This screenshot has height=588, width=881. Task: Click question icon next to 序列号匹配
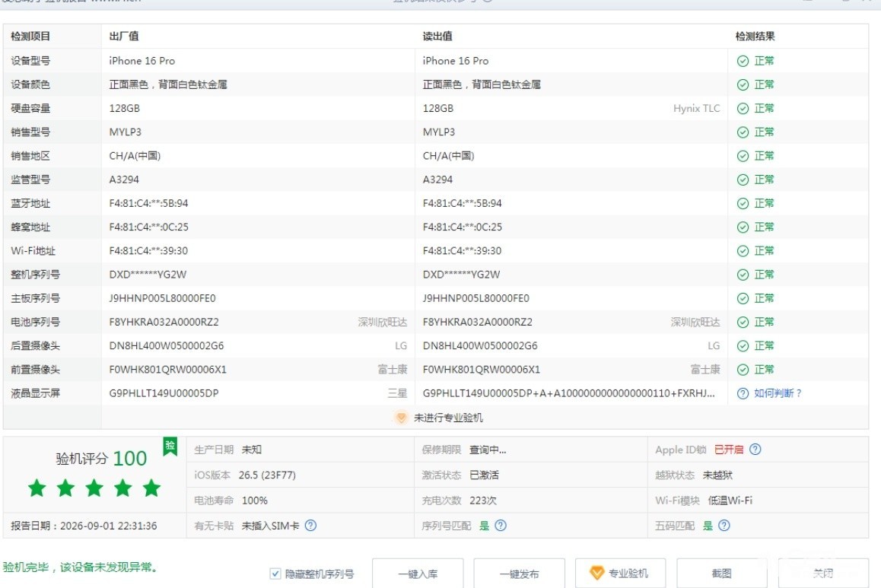point(501,525)
